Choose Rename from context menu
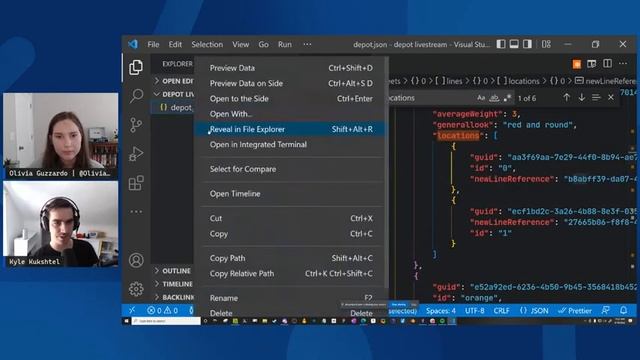 pos(291,298)
